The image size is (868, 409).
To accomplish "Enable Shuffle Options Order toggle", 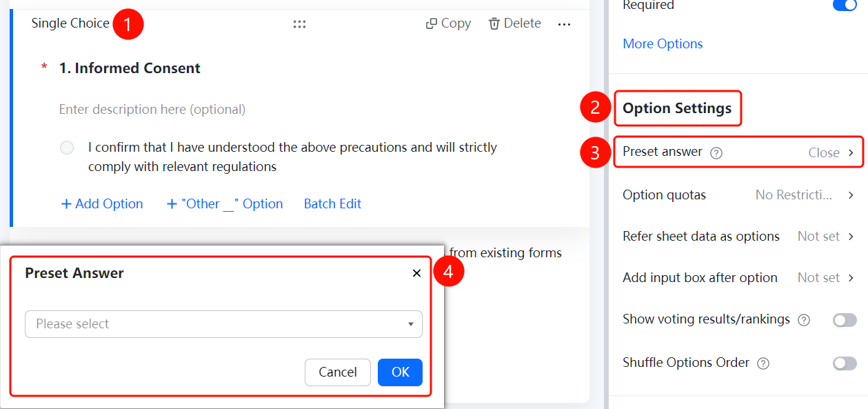I will (845, 363).
